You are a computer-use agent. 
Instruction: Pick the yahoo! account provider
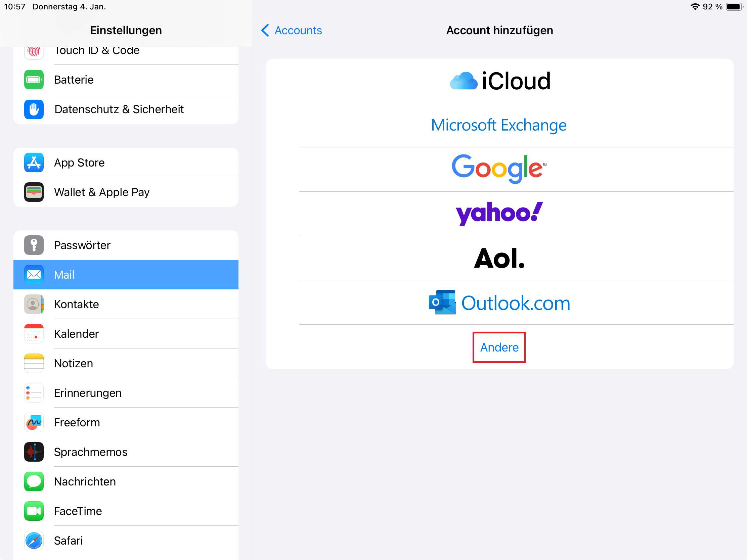(x=499, y=214)
